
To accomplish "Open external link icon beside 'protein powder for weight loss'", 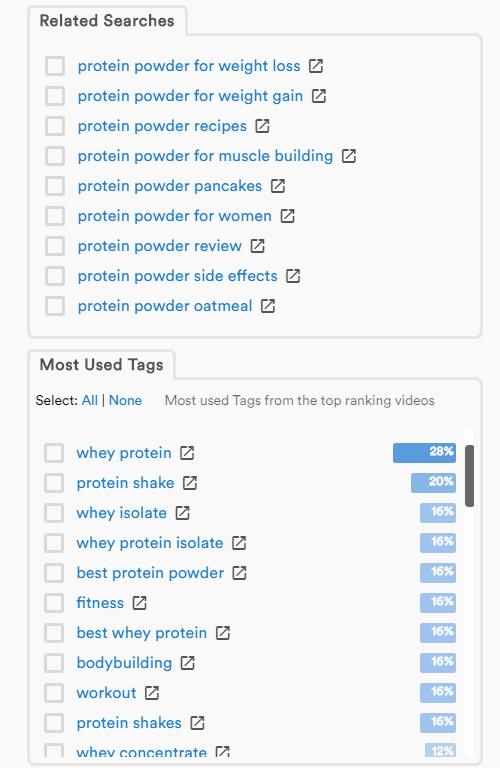I will pos(316,66).
